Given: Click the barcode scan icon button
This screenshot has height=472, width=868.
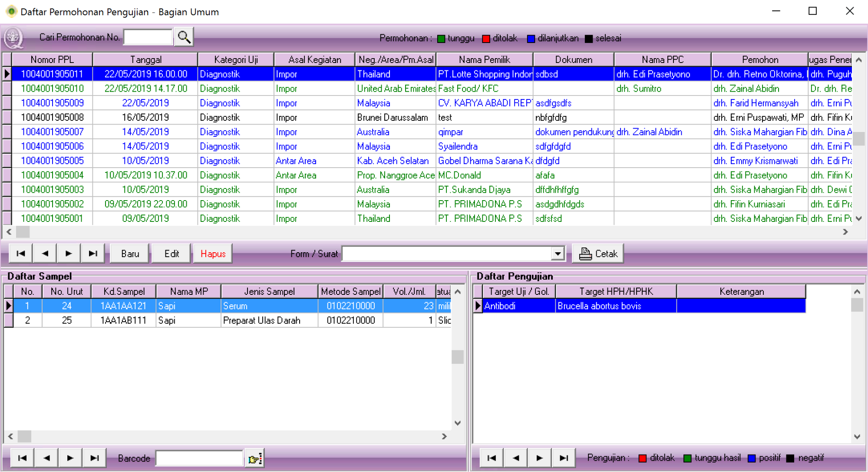Looking at the screenshot, I should click(254, 458).
